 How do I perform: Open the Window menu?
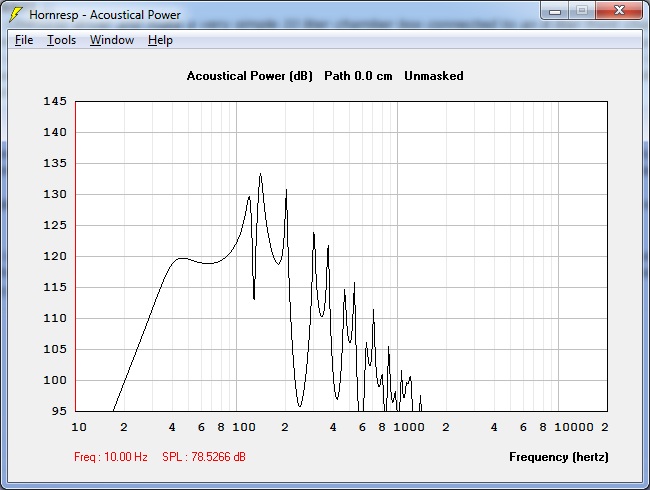pos(112,40)
